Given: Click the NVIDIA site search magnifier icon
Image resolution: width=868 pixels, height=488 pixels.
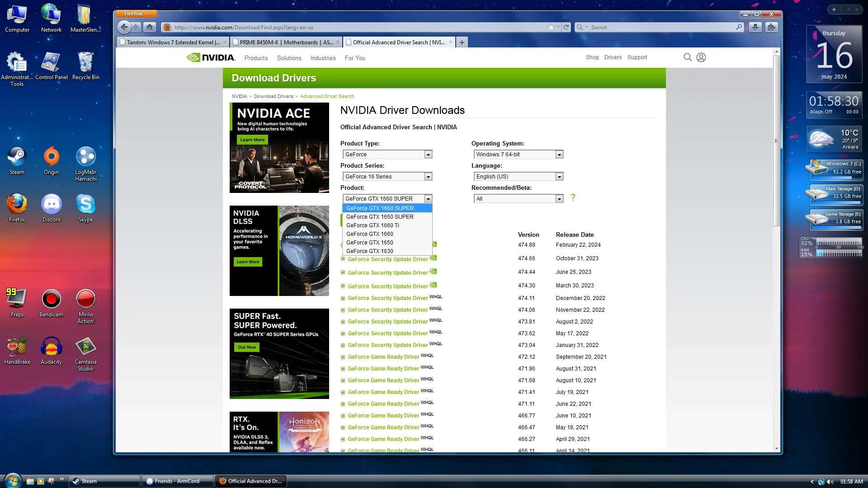Looking at the screenshot, I should coord(688,57).
